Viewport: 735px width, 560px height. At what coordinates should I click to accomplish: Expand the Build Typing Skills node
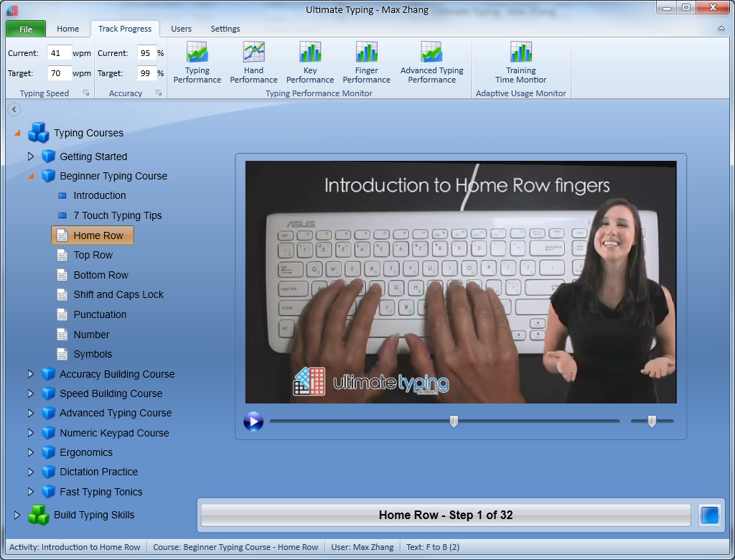(x=17, y=515)
